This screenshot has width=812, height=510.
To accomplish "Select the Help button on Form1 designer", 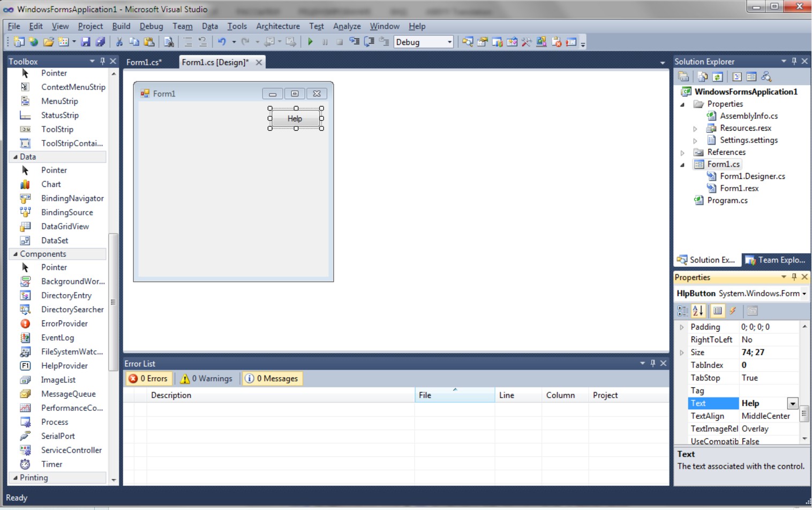I will (x=295, y=119).
